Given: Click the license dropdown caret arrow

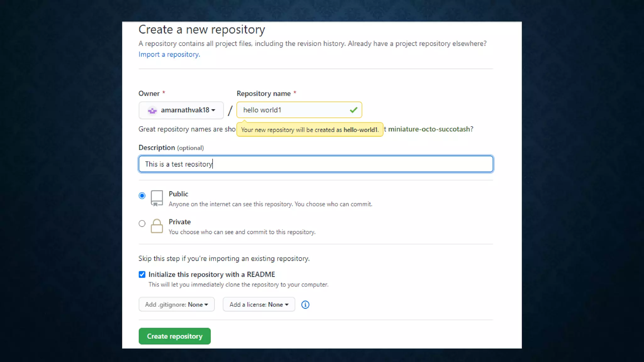Looking at the screenshot, I should tap(286, 304).
